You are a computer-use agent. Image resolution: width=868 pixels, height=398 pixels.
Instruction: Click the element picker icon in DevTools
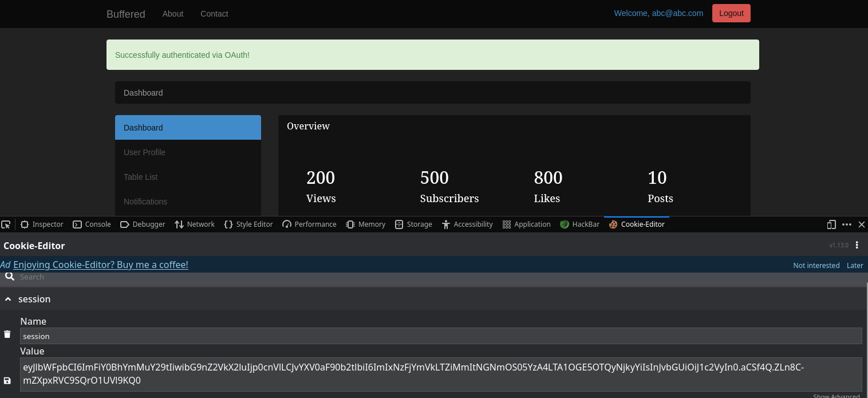6,224
